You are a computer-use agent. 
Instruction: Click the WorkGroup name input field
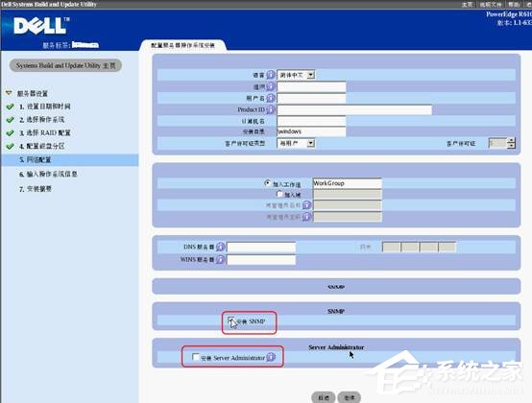tap(348, 183)
